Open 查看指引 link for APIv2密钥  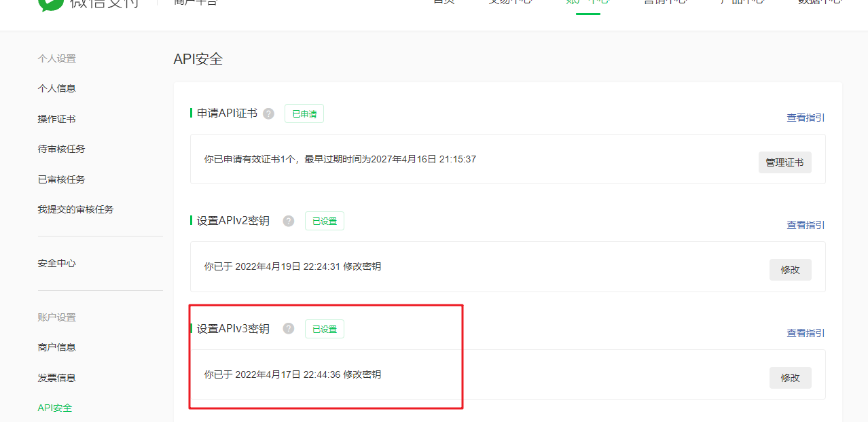806,225
